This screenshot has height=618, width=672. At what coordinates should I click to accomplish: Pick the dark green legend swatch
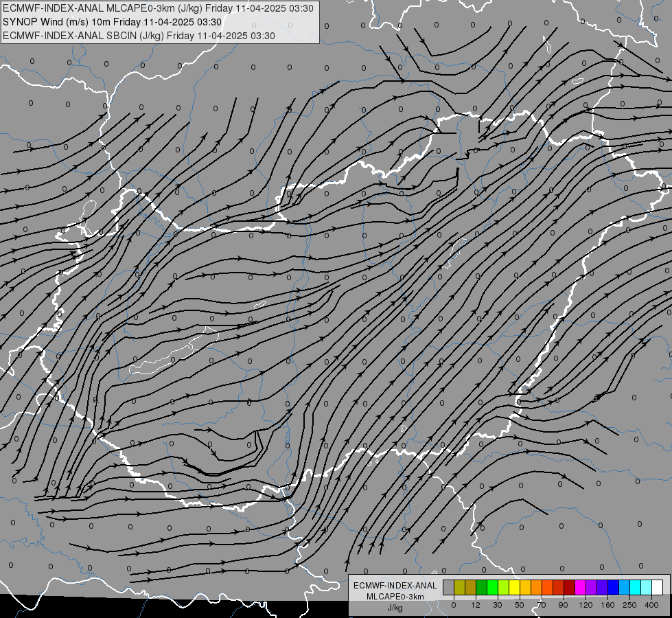tap(482, 587)
